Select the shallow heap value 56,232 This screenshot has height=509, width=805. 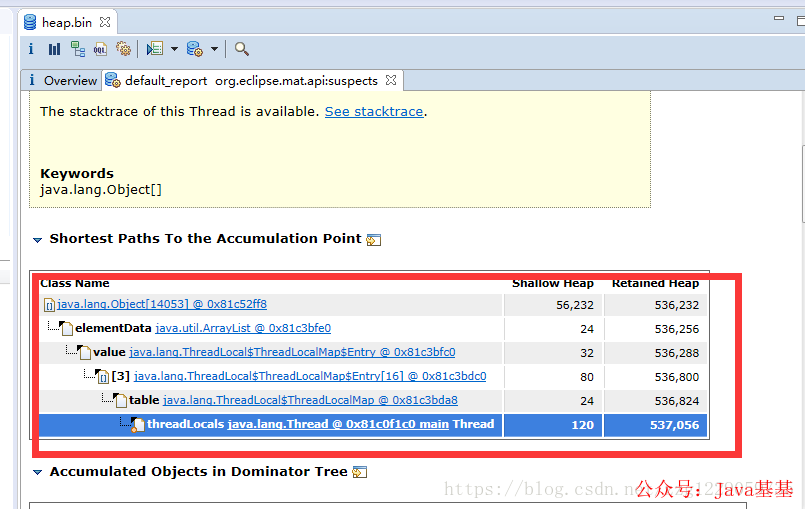(574, 305)
